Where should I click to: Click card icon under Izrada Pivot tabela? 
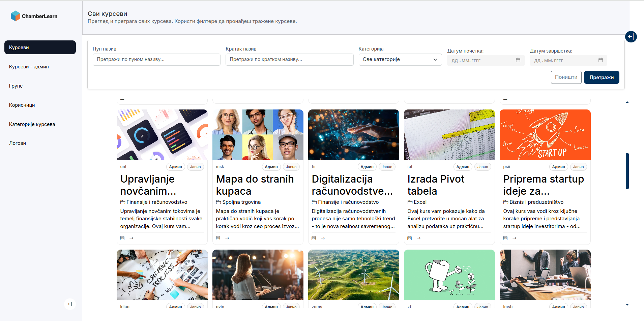410,238
